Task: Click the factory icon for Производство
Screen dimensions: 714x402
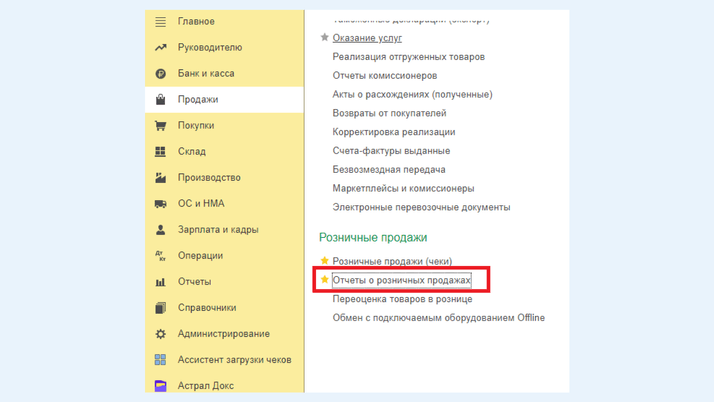Action: [x=160, y=178]
